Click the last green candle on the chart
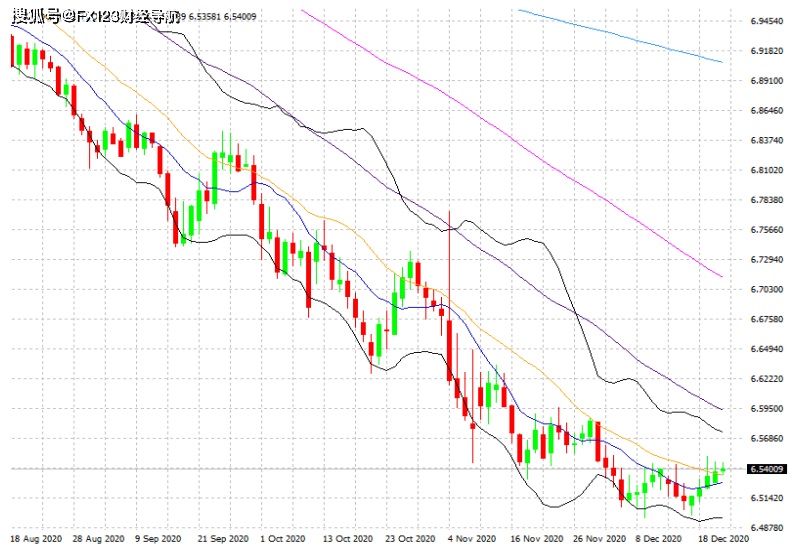Screen dimensions: 796x556 point(722,470)
